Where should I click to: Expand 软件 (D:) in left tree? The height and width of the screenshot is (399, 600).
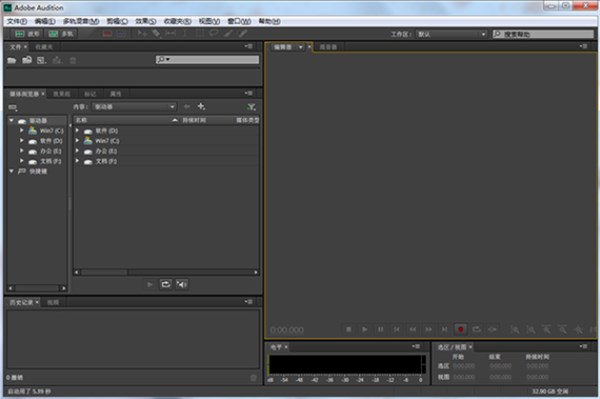[x=22, y=141]
